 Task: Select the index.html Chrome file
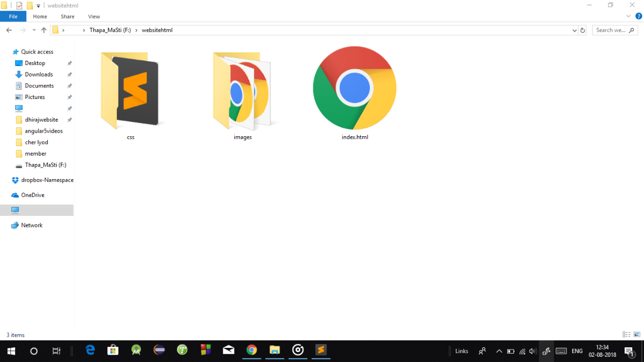pyautogui.click(x=355, y=88)
